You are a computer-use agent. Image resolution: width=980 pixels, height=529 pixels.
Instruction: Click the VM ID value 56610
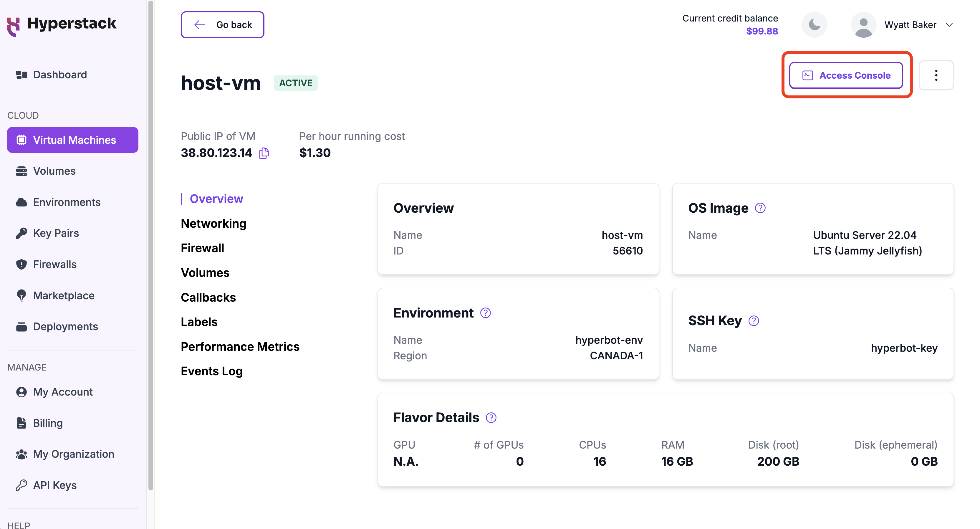pyautogui.click(x=628, y=251)
